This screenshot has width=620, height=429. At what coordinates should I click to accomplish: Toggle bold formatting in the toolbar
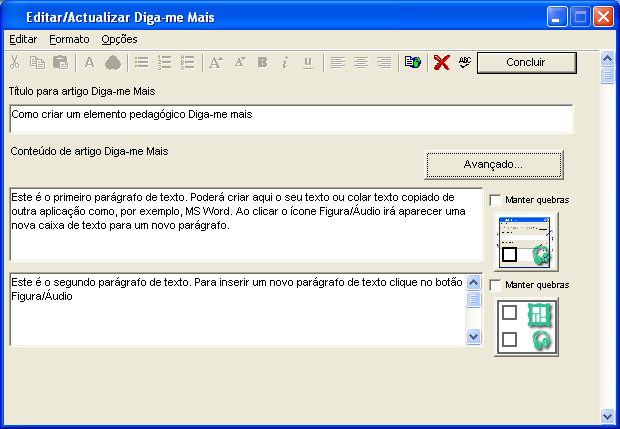pos(262,63)
